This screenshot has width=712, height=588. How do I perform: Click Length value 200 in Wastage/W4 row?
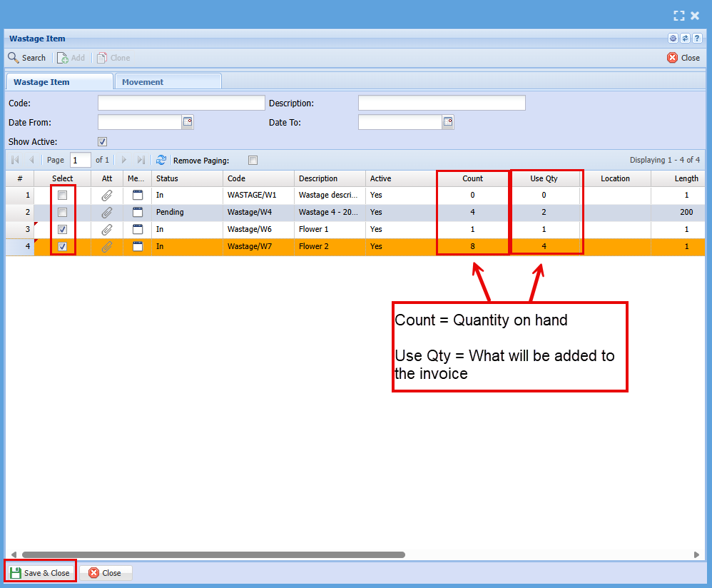(678, 212)
